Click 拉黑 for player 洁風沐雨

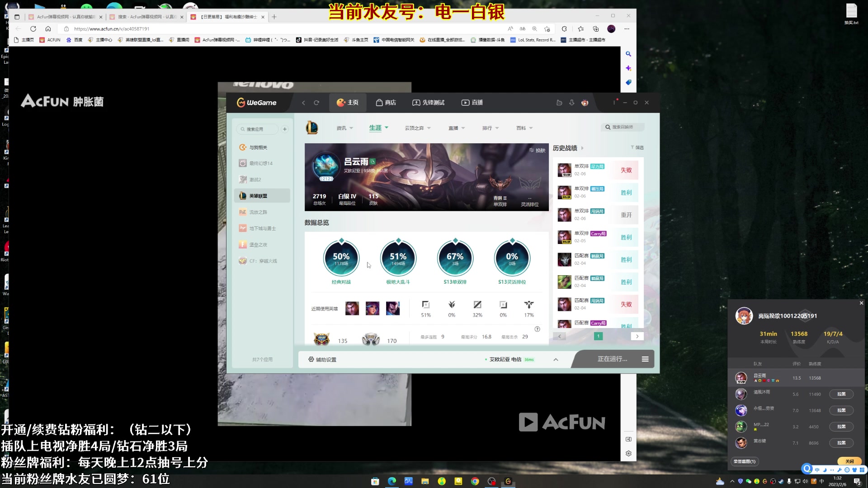(x=841, y=394)
